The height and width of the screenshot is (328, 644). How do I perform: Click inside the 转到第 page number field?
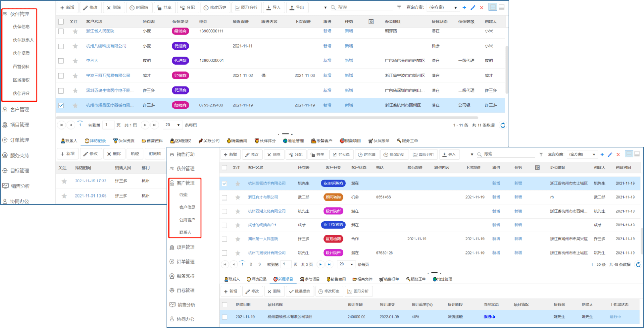point(108,125)
